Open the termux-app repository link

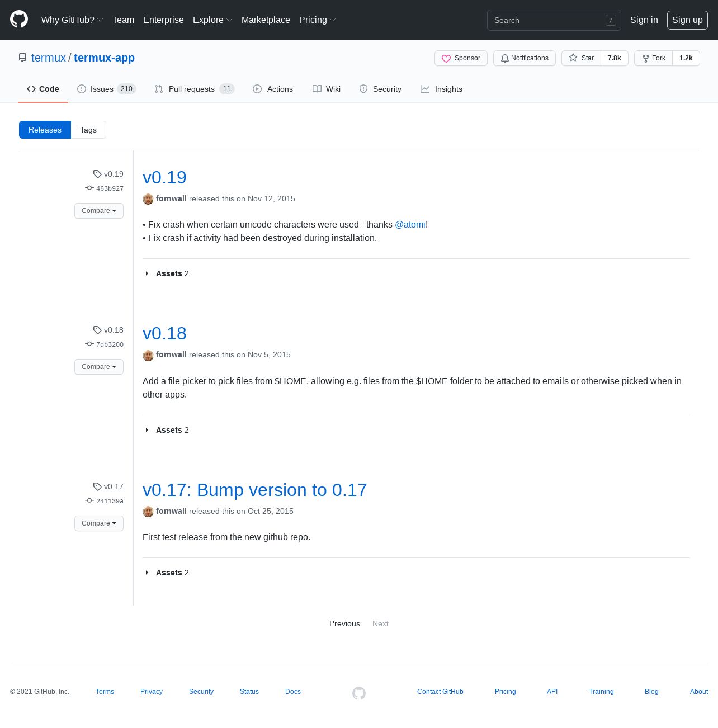(x=104, y=58)
